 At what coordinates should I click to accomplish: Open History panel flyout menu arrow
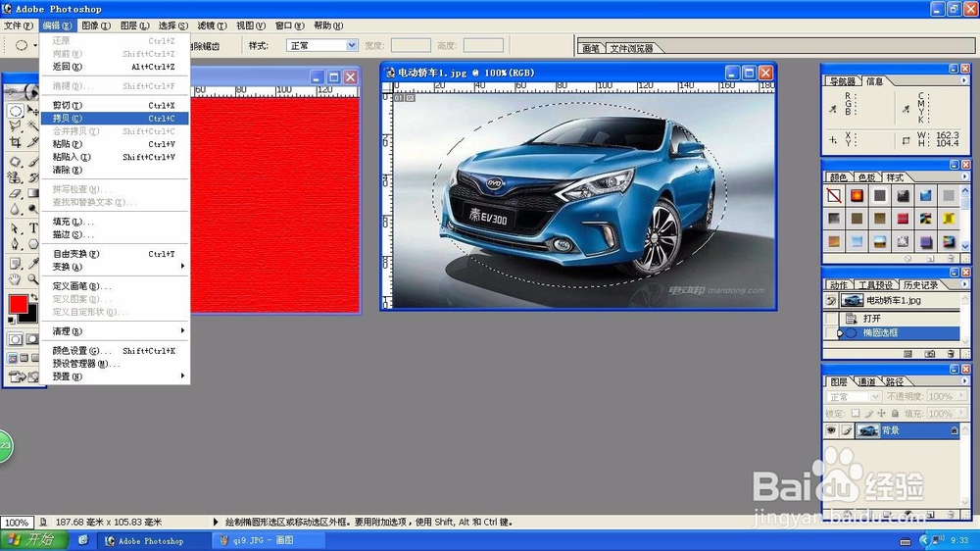963,284
